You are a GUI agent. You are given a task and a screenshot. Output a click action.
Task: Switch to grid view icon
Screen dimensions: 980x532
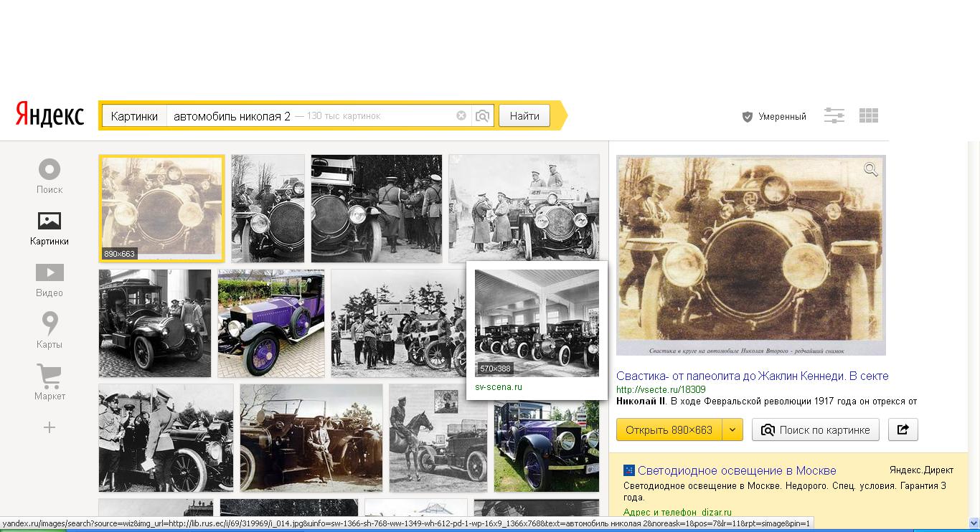pos(868,115)
